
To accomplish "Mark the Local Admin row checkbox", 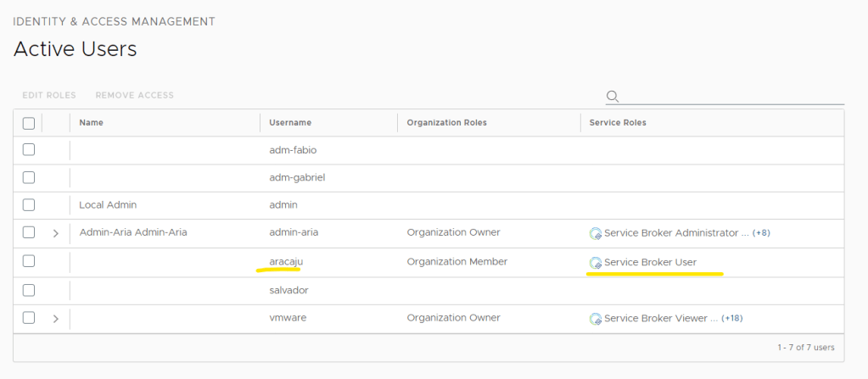I will point(29,205).
